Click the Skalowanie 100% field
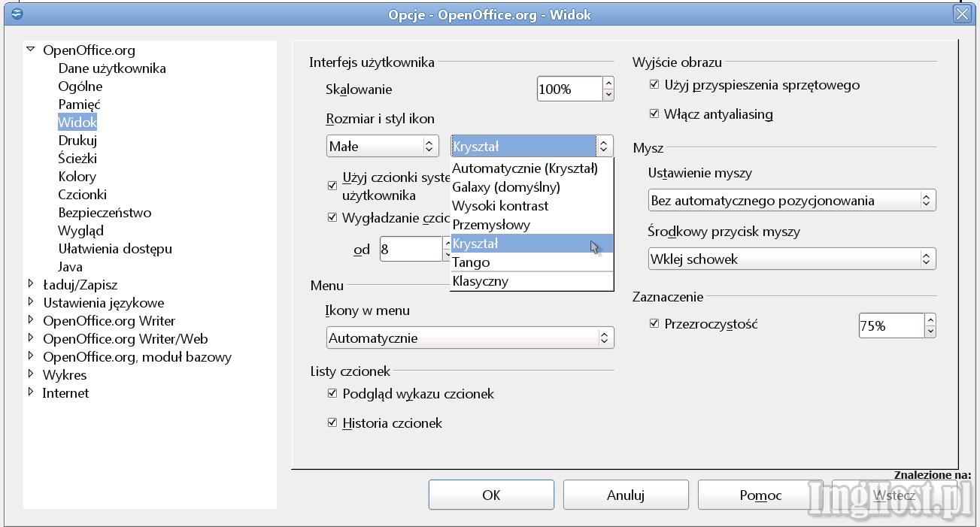The height and width of the screenshot is (527, 980). [x=569, y=89]
